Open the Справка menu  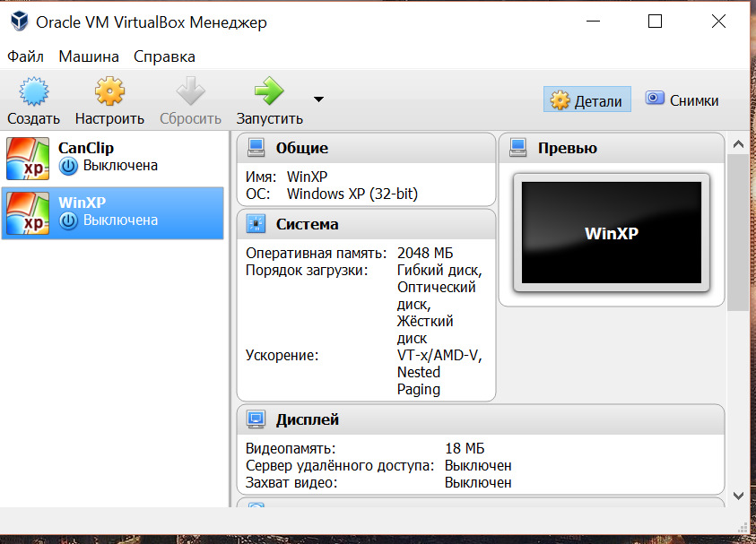tap(164, 56)
